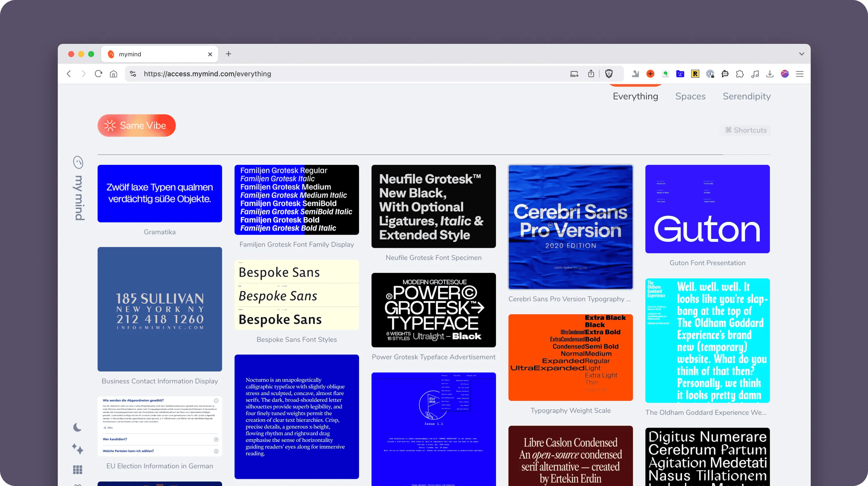This screenshot has height=486, width=868.
Task: Open the browser downloads icon
Action: click(x=770, y=74)
